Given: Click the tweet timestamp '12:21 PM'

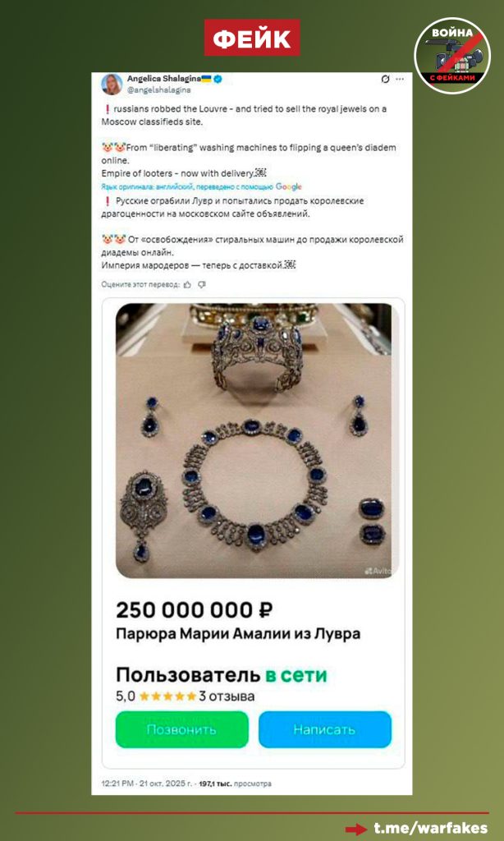Looking at the screenshot, I should click(116, 784).
